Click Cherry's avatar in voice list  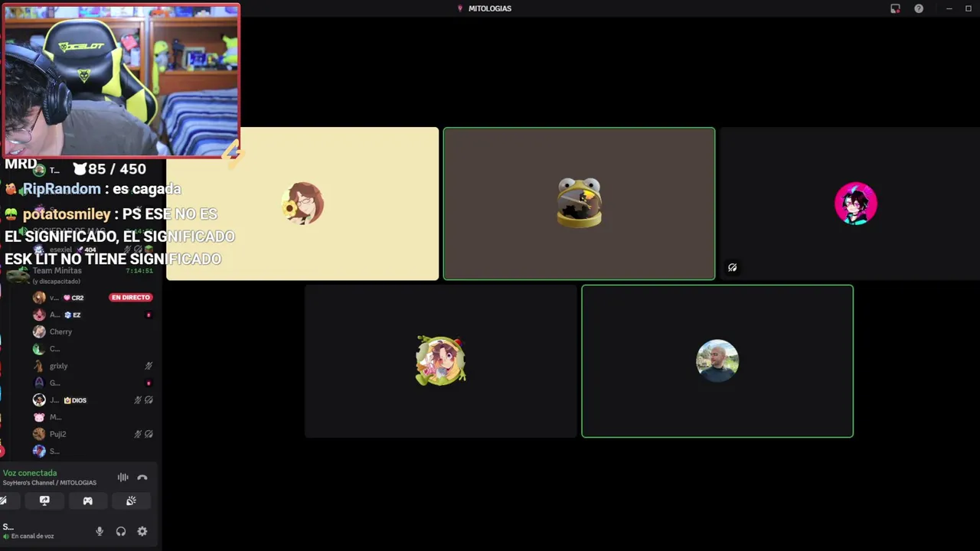pos(39,331)
